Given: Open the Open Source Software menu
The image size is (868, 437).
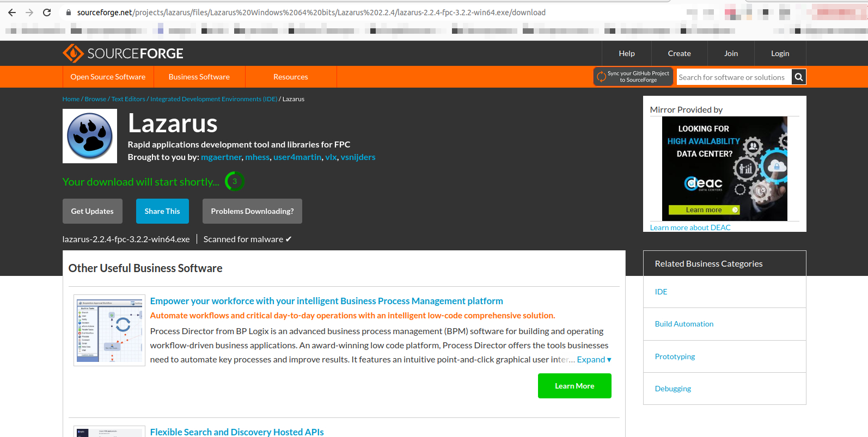Looking at the screenshot, I should (108, 77).
